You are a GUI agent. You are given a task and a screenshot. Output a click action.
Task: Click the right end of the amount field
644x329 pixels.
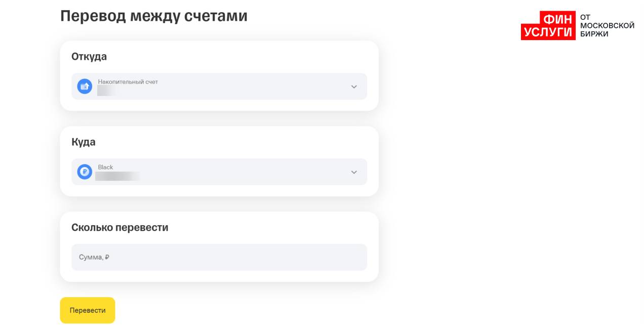[x=349, y=257]
